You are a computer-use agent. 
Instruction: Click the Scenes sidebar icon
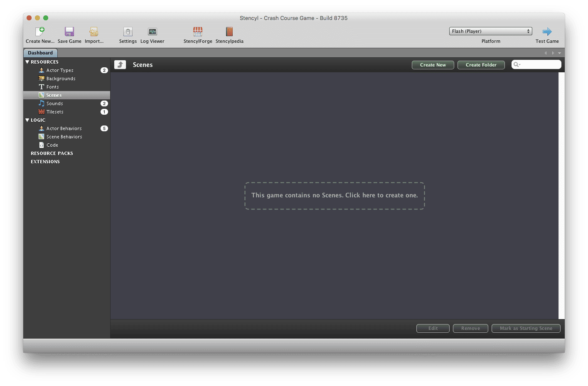42,95
